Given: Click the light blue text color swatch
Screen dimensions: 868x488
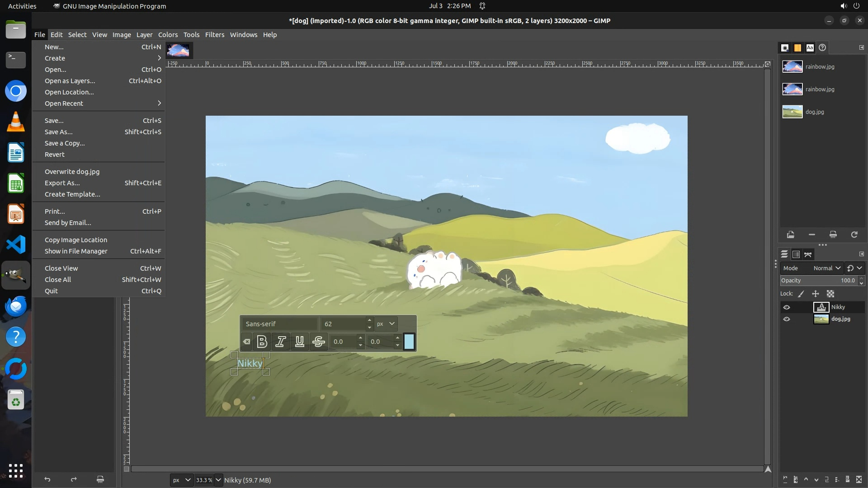Looking at the screenshot, I should click(409, 342).
